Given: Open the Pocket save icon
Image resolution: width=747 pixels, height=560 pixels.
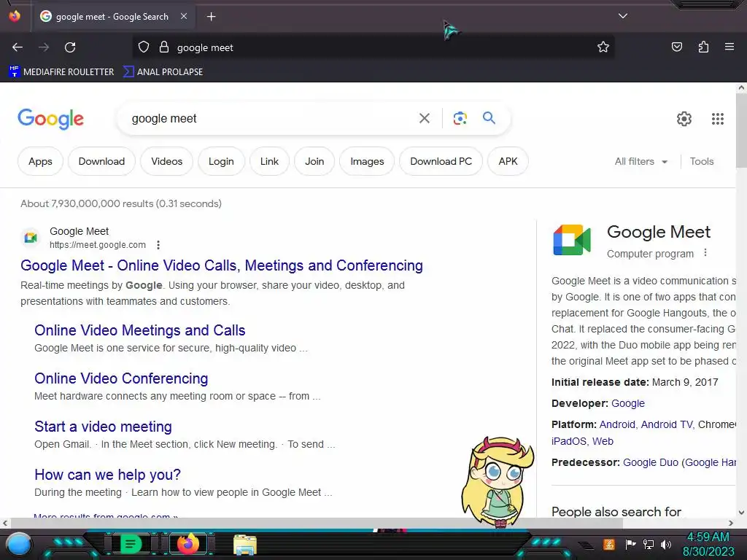Looking at the screenshot, I should coord(676,47).
